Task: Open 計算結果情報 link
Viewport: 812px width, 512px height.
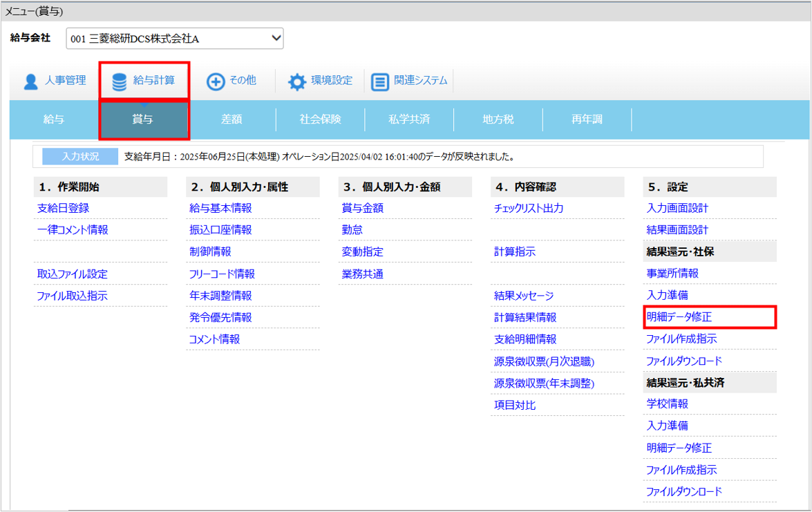Action: [x=525, y=317]
